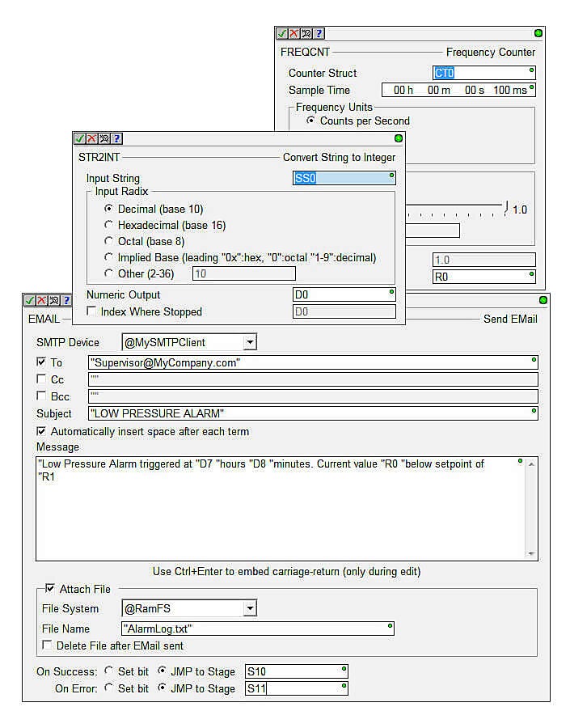This screenshot has height=728, width=570.
Task: Click the Bcc address field
Action: coord(313,396)
